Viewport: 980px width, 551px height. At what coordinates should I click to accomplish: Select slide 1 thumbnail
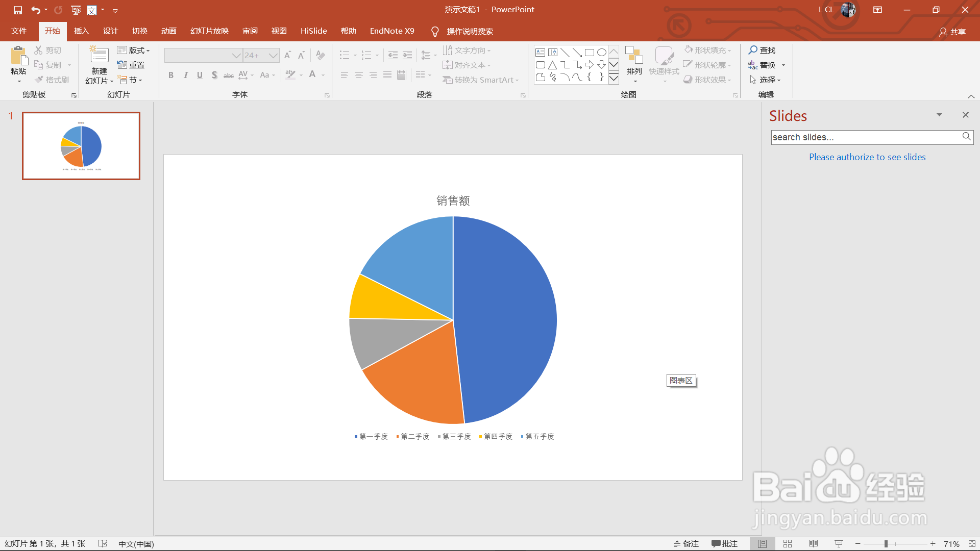pos(81,146)
